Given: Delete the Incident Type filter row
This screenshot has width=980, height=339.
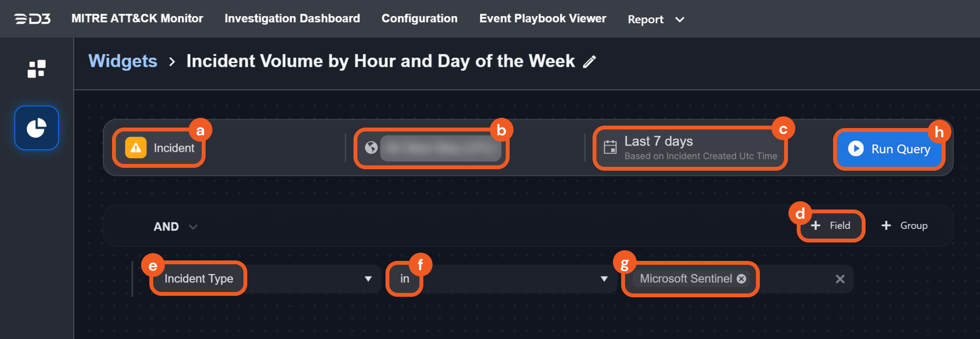Looking at the screenshot, I should (x=840, y=279).
